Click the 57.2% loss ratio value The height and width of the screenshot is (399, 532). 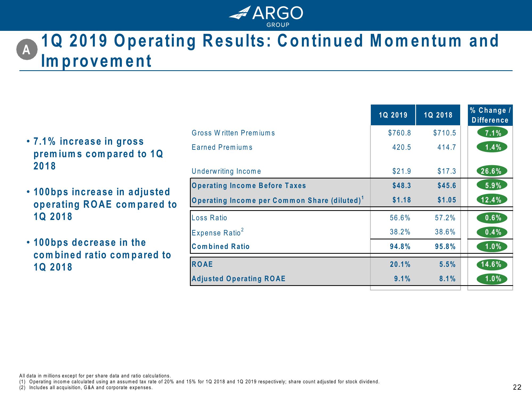pyautogui.click(x=445, y=218)
